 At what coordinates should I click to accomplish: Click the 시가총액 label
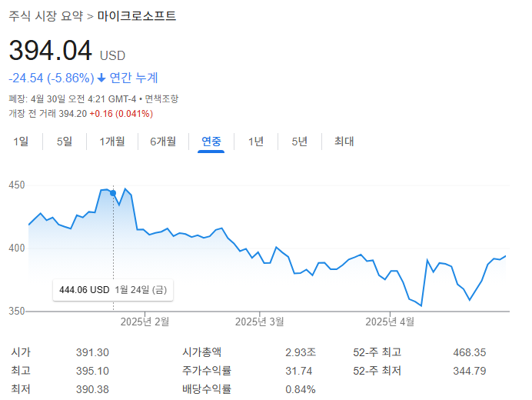(x=201, y=352)
